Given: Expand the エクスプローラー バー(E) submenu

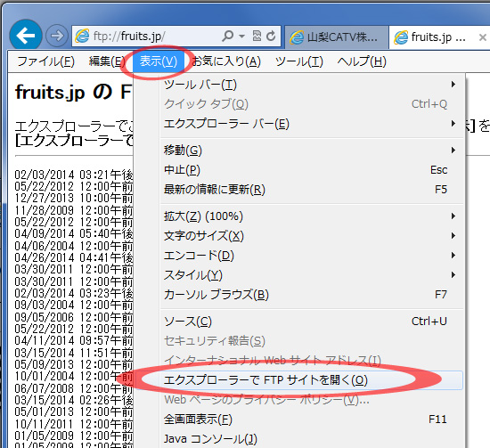Looking at the screenshot, I should pos(311,124).
